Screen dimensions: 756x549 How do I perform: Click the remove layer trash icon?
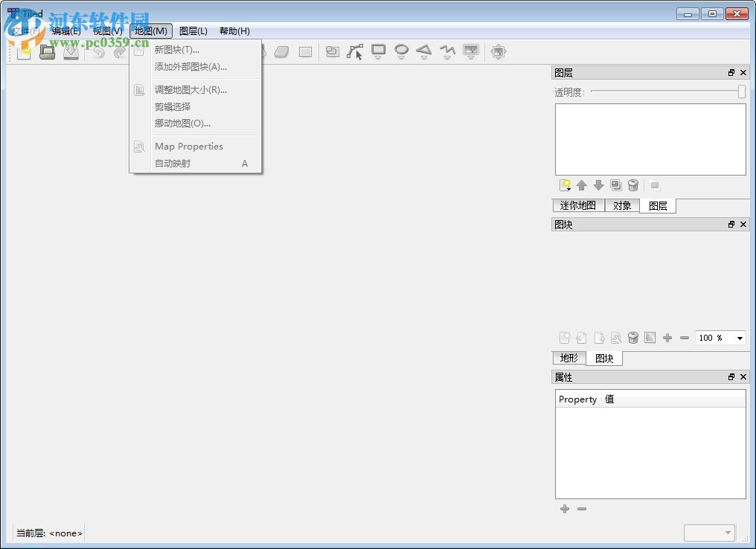633,185
